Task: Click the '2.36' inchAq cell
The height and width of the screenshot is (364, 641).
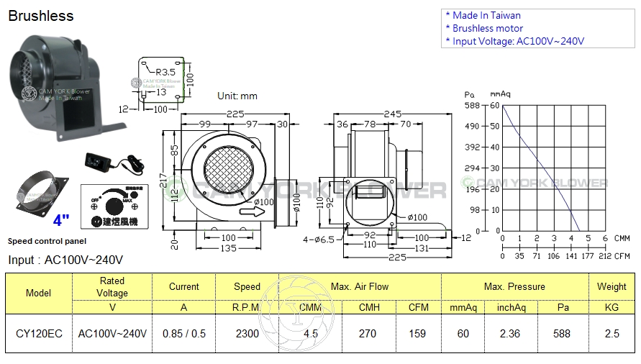Action: pyautogui.click(x=510, y=334)
